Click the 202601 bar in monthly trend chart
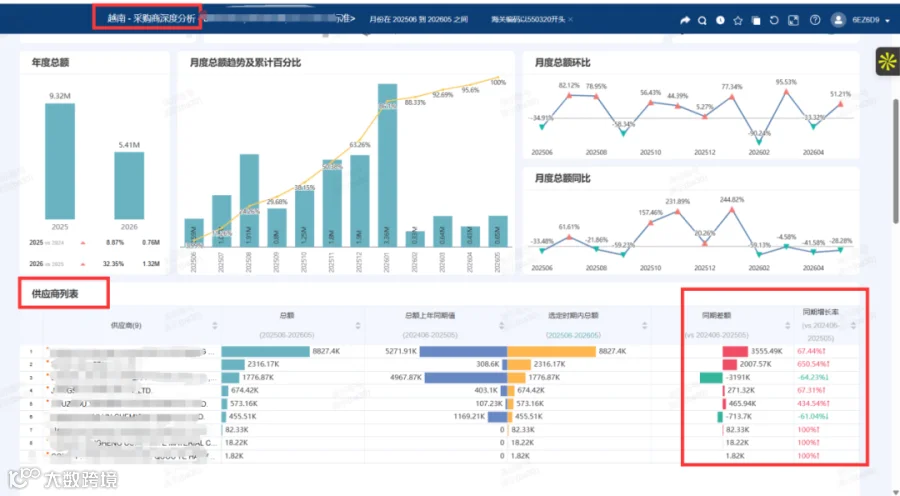This screenshot has height=496, width=900. (387, 165)
